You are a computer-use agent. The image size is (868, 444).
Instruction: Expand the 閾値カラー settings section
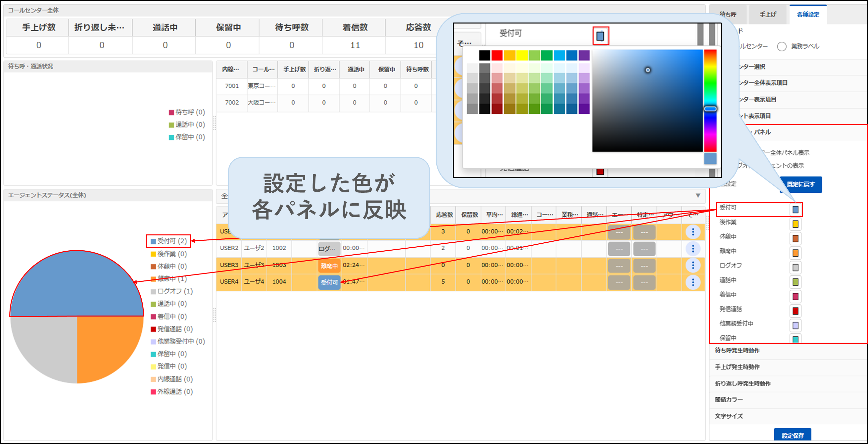(729, 400)
